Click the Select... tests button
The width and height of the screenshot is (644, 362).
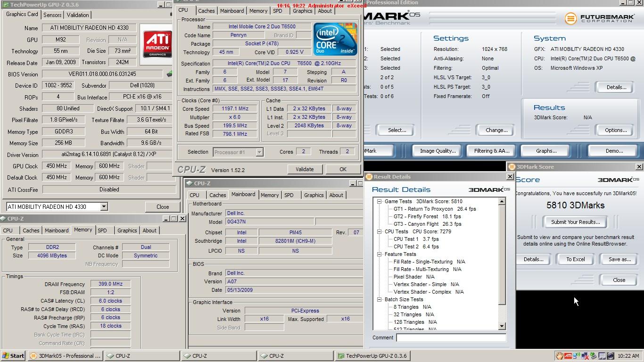pyautogui.click(x=396, y=130)
